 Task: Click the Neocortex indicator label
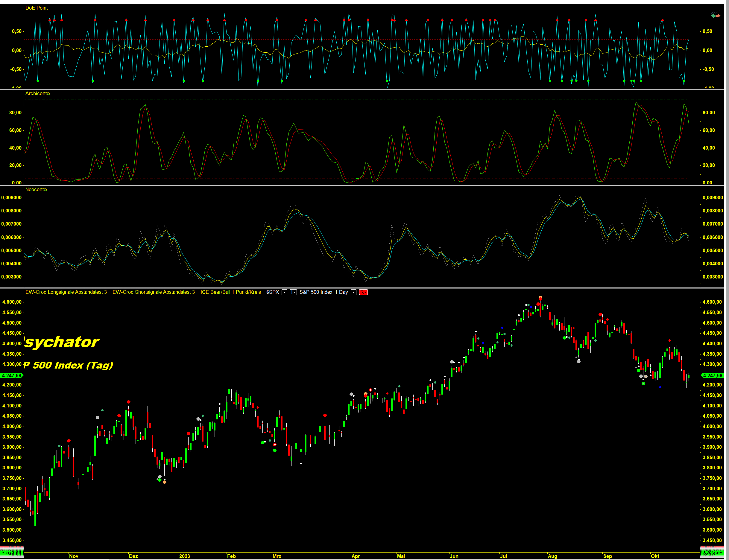[36, 189]
